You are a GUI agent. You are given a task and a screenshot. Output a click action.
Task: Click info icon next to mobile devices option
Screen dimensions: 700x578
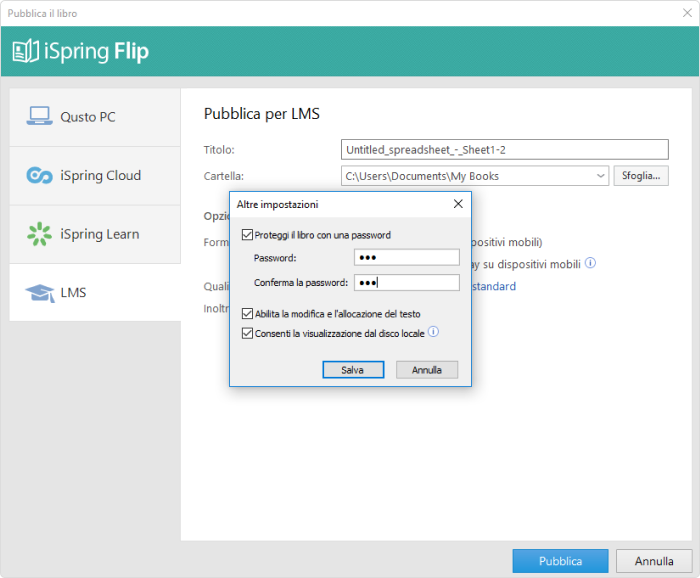(x=590, y=263)
